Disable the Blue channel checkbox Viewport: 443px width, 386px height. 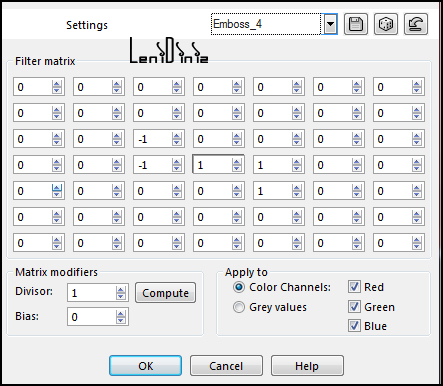(354, 325)
